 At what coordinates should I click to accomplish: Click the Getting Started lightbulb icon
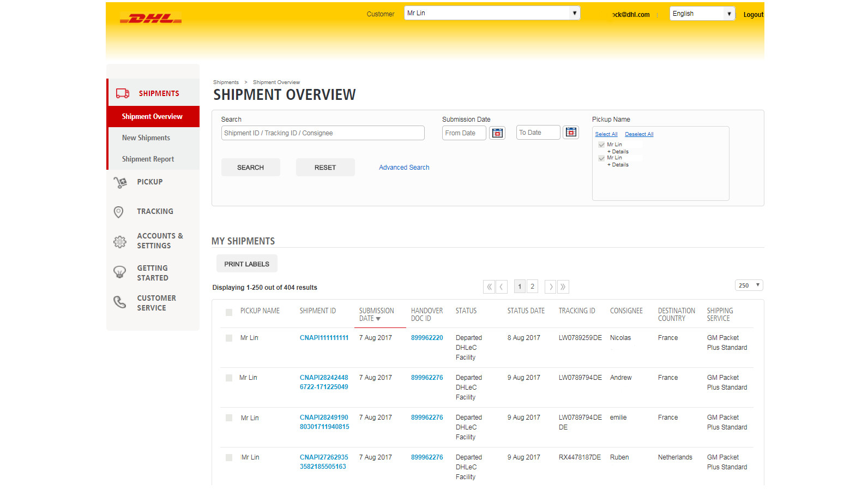[x=119, y=272]
